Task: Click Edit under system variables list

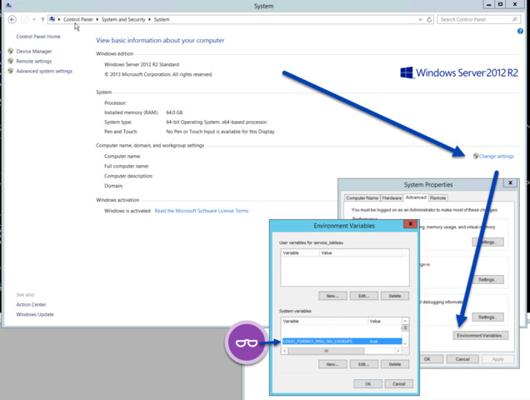Action: tap(364, 364)
